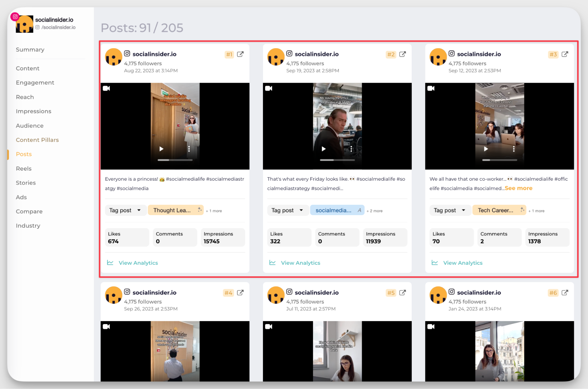This screenshot has height=389, width=588.
Task: Open Engagement section in sidebar
Action: tap(35, 83)
